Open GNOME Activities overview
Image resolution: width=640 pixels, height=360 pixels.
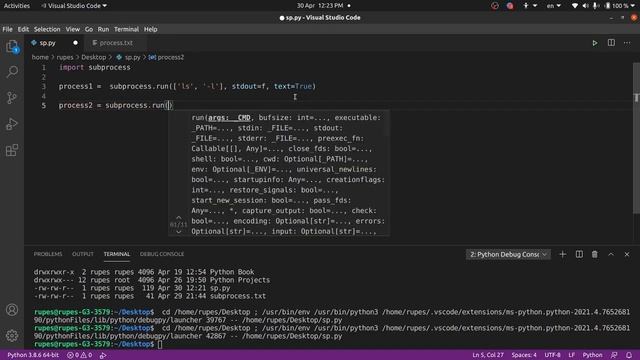point(17,6)
